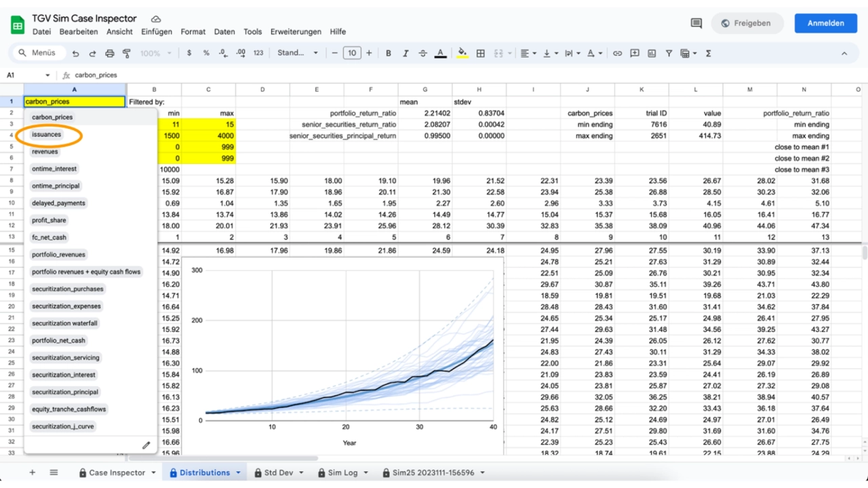Open the Einfügen menu
Screen dimensions: 868x488
pyautogui.click(x=157, y=32)
